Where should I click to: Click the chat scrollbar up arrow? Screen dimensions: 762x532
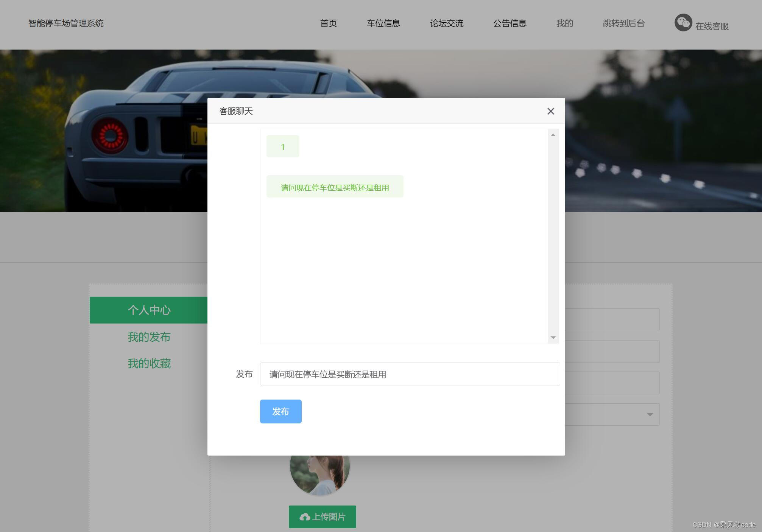click(553, 135)
